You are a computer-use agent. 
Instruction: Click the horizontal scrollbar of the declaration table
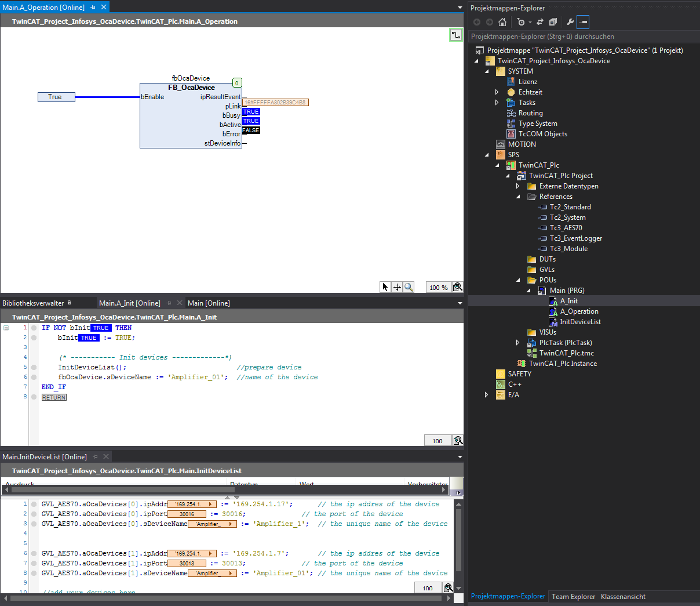[x=225, y=490]
